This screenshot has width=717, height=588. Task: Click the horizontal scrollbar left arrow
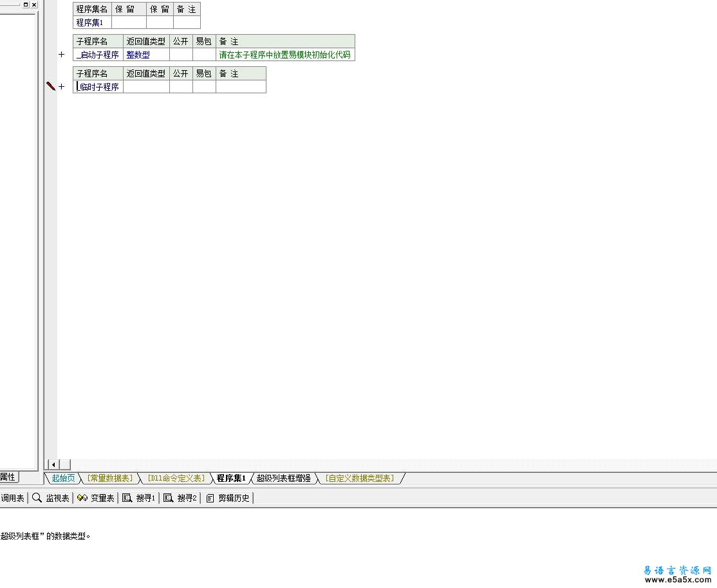tap(53, 464)
